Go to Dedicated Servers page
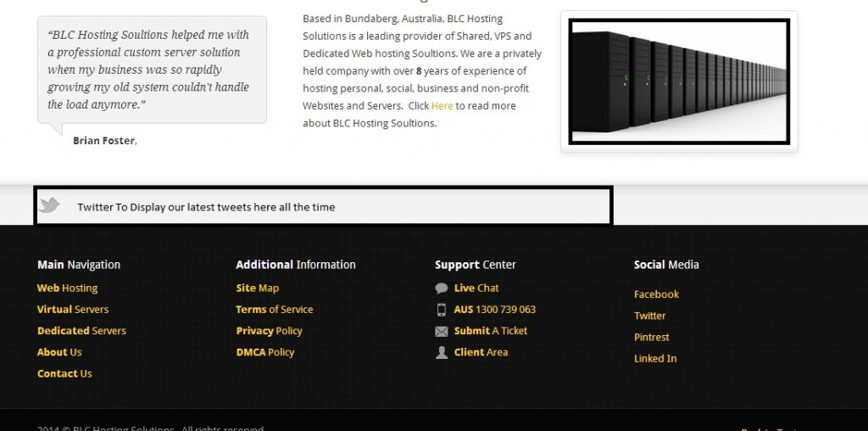The height and width of the screenshot is (431, 868). pyautogui.click(x=81, y=331)
